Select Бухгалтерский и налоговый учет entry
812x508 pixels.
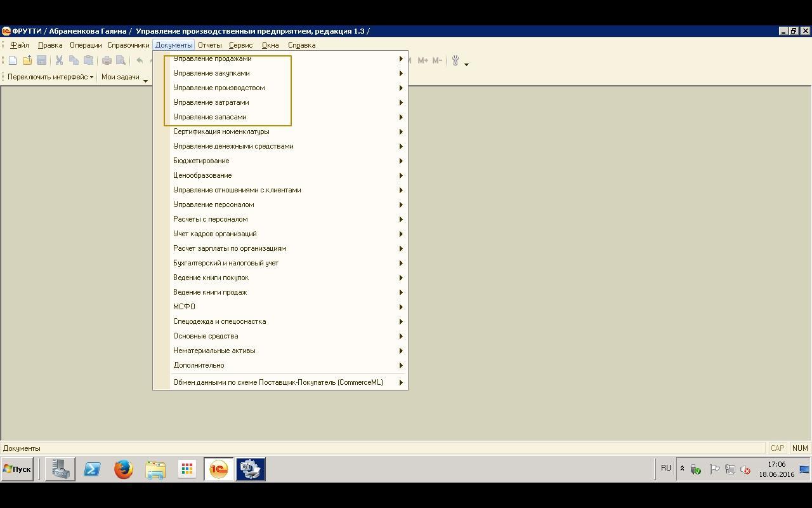point(280,263)
